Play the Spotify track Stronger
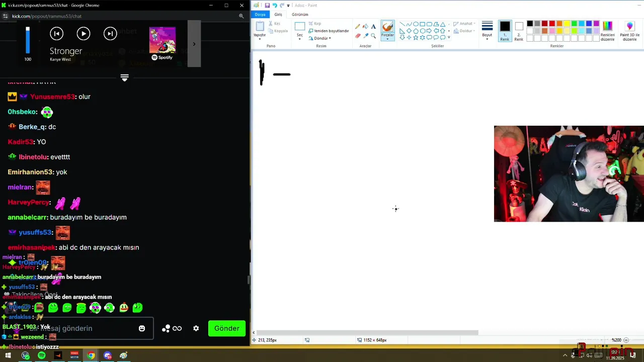Image resolution: width=644 pixels, height=362 pixels. point(84,34)
